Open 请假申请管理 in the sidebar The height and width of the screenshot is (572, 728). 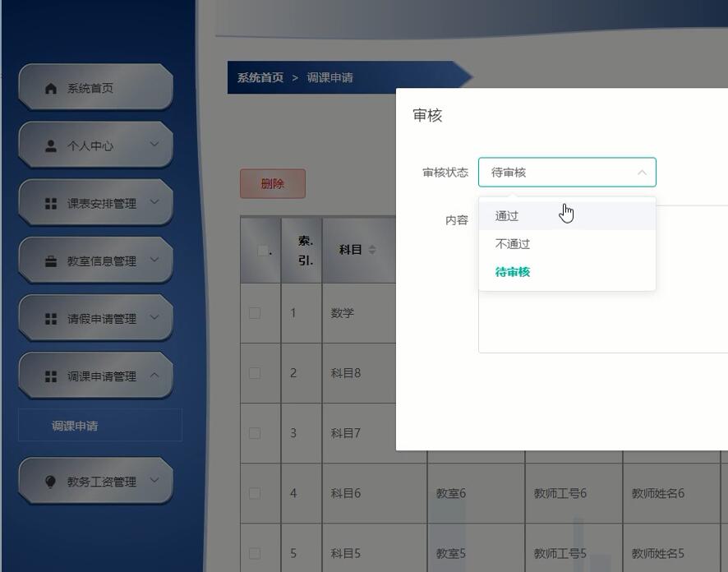95,317
